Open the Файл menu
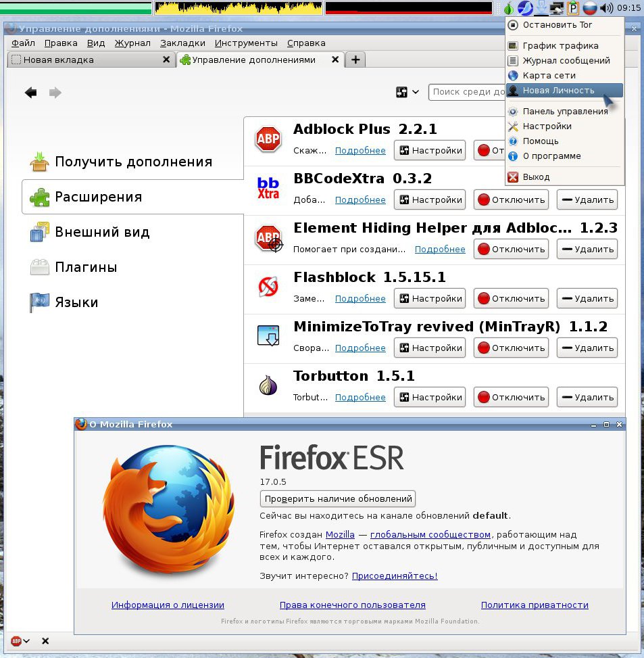 pyautogui.click(x=23, y=43)
